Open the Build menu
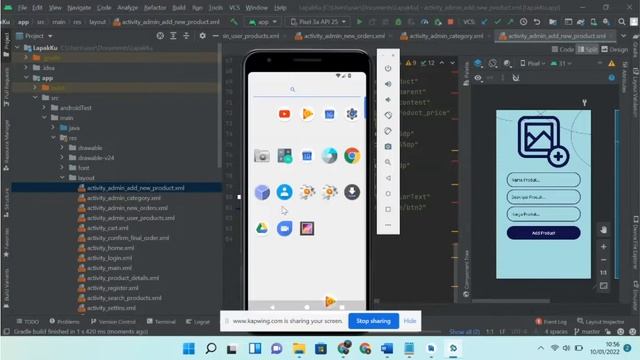The width and height of the screenshot is (640, 360). 179,7
